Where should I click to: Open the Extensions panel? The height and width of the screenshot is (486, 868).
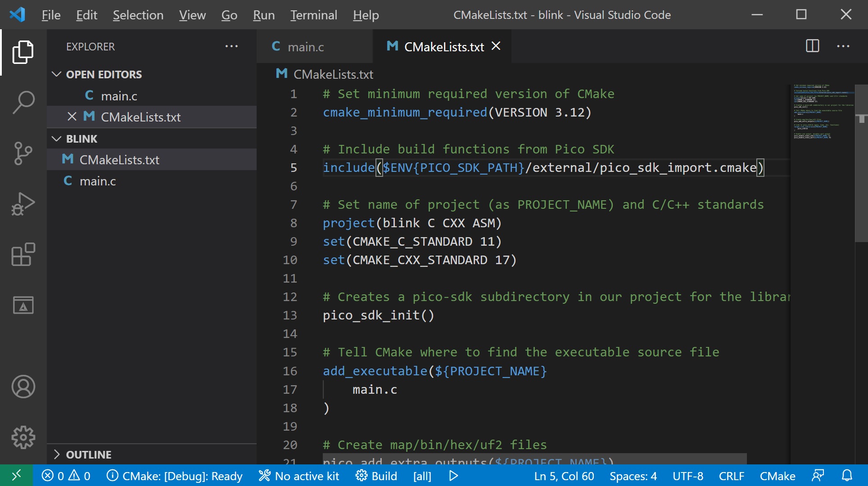[x=23, y=255]
